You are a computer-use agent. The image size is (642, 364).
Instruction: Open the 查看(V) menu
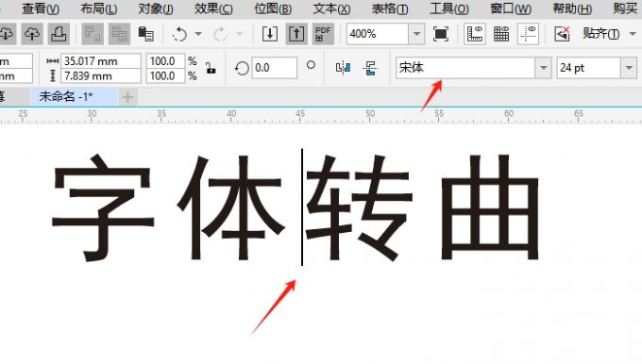pos(40,8)
